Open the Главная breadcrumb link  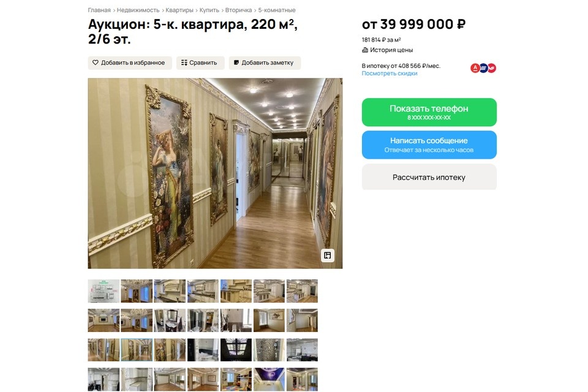[x=99, y=10]
